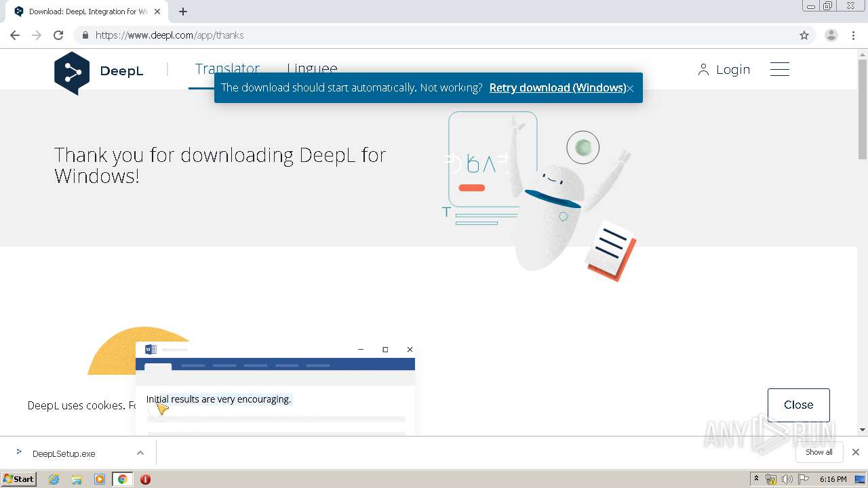
Task: Click Retry download (Windows) link
Action: [557, 87]
